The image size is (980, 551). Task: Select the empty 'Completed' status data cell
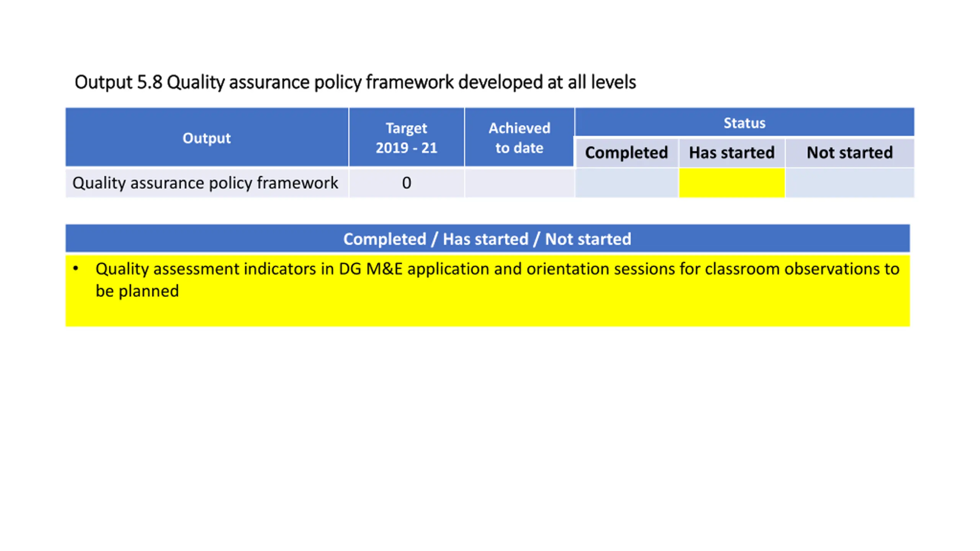point(627,183)
